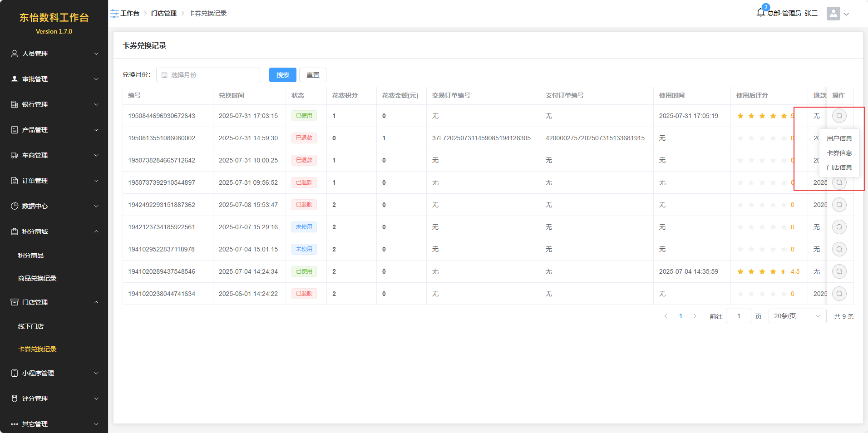Select 门店信息 from the popup menu
Screen dimensions: 868x433
coord(839,167)
